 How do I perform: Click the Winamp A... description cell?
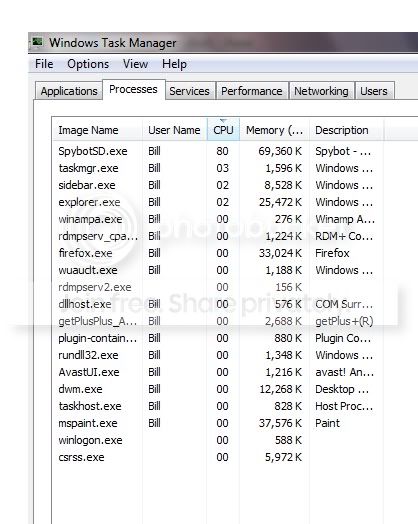(x=345, y=219)
